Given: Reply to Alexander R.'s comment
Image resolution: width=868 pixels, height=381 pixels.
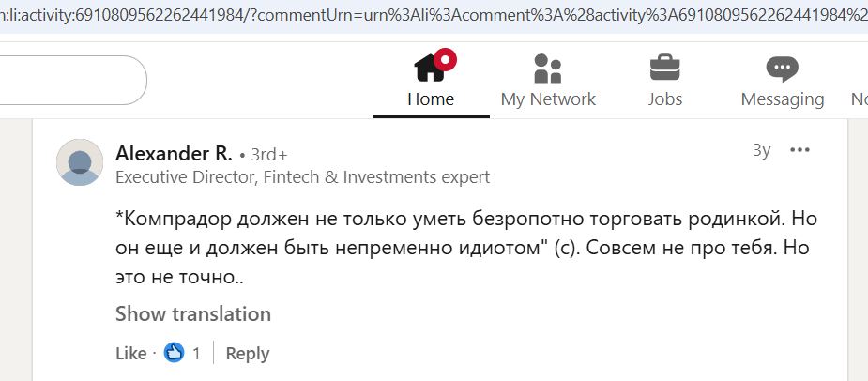Looking at the screenshot, I should click(x=248, y=354).
